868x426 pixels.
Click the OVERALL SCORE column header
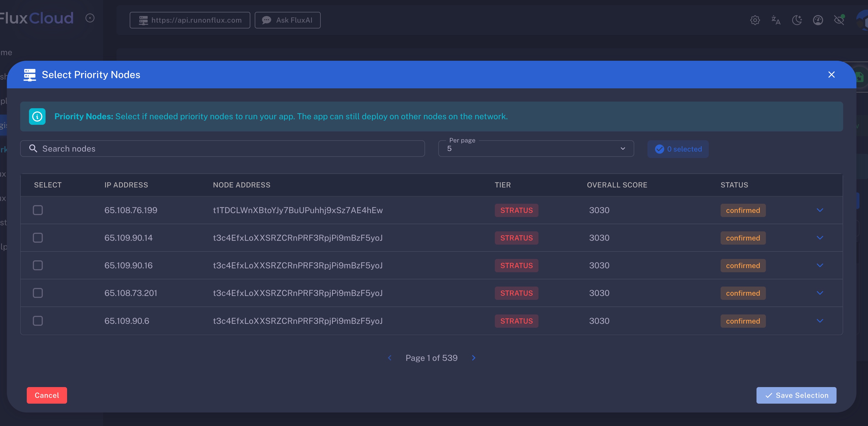click(x=617, y=185)
